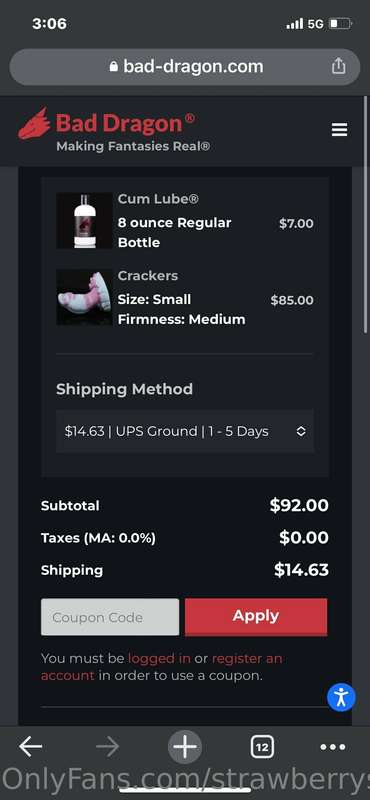The height and width of the screenshot is (800, 370).
Task: Click the red Apply coupon button
Action: tap(256, 616)
